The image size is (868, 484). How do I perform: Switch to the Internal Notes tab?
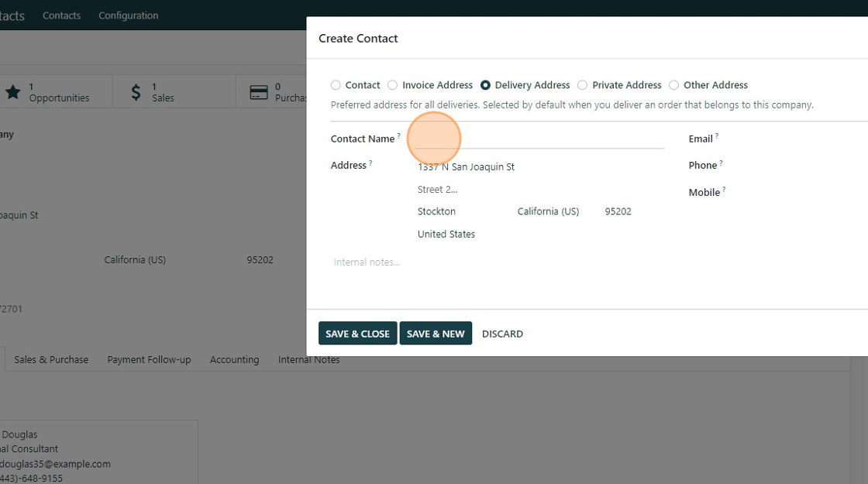[x=309, y=359]
